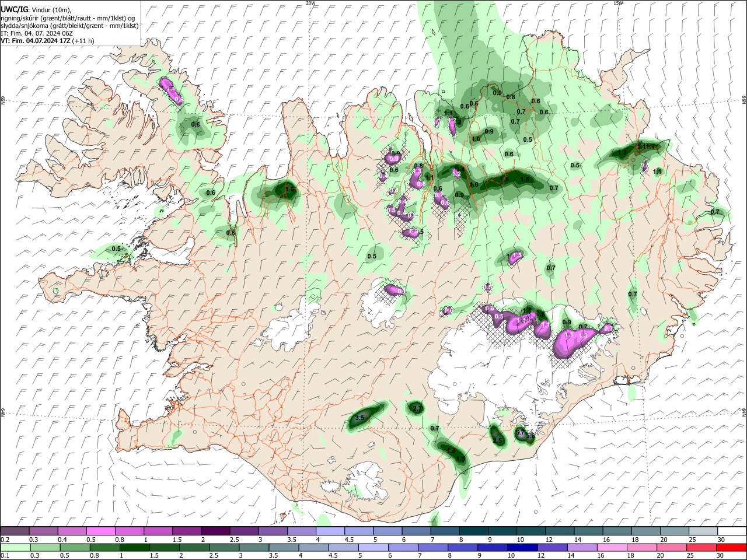The image size is (747, 560).
Task: Select snow legend swatch between 0.2 and 0.3
Action: tap(15, 531)
